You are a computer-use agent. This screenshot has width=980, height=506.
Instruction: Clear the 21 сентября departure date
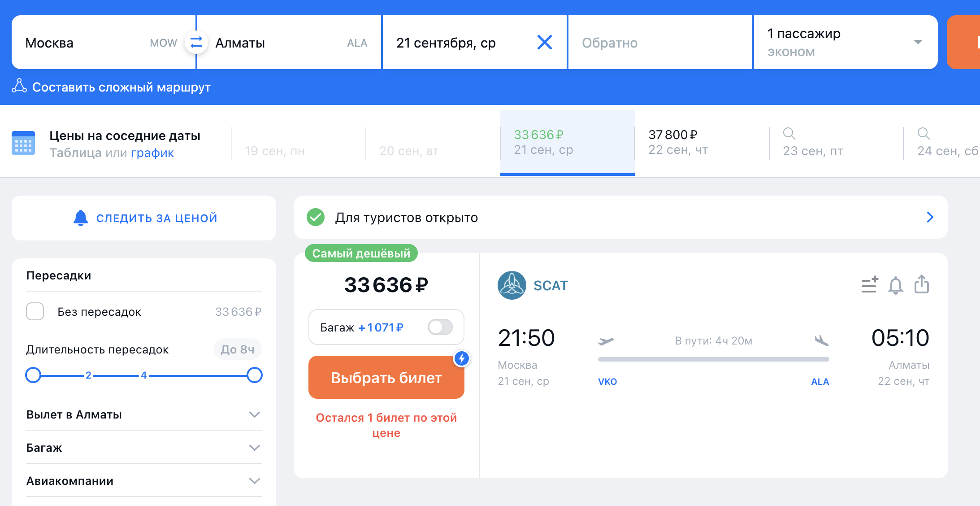[x=544, y=43]
